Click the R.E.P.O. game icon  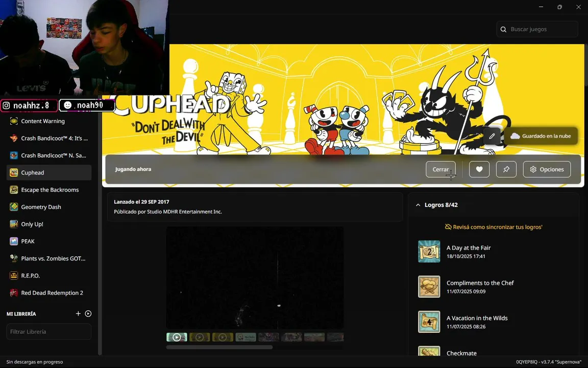[14, 275]
